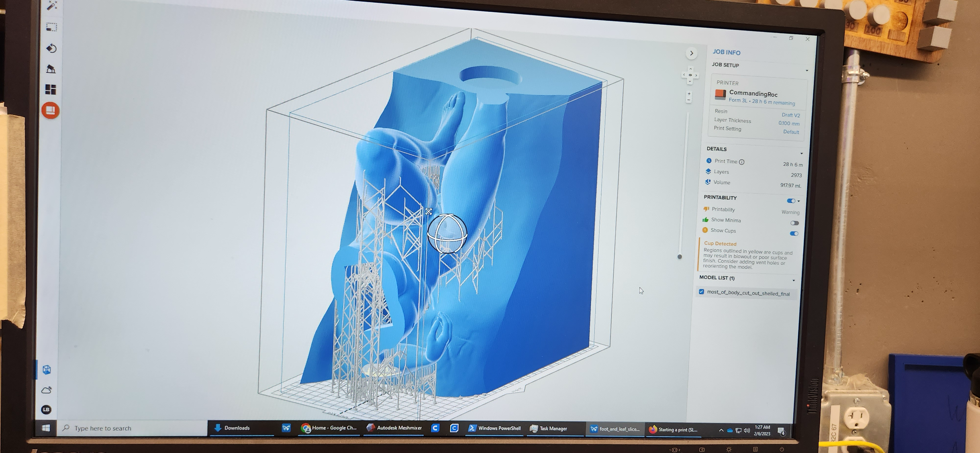Click the 3D cube view icon
This screenshot has height=453, width=980.
pos(47,369)
